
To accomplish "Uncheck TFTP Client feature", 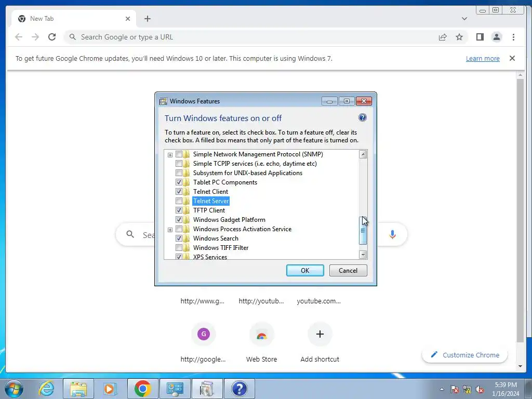I will tap(179, 210).
